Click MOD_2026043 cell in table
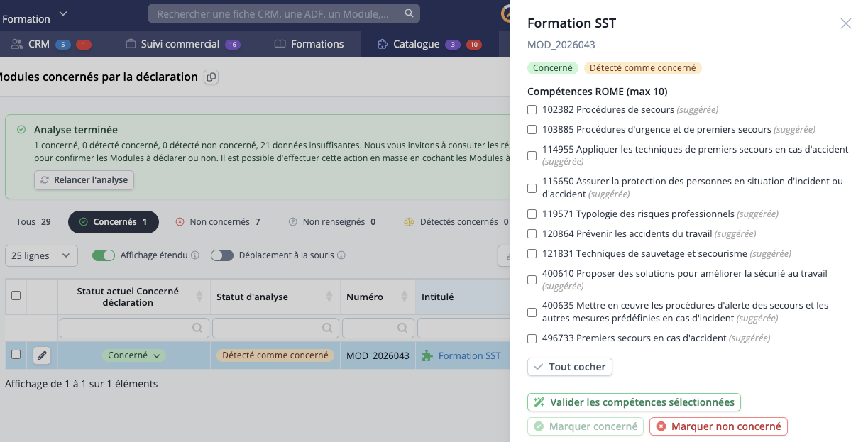Image resolution: width=868 pixels, height=442 pixels. point(378,355)
